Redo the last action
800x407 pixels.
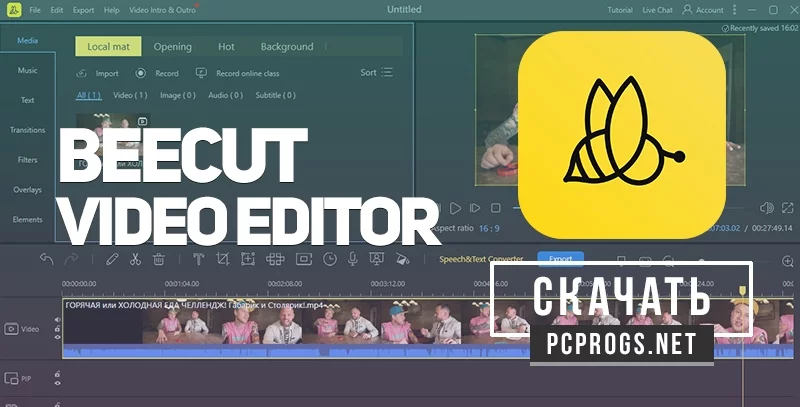tap(71, 259)
